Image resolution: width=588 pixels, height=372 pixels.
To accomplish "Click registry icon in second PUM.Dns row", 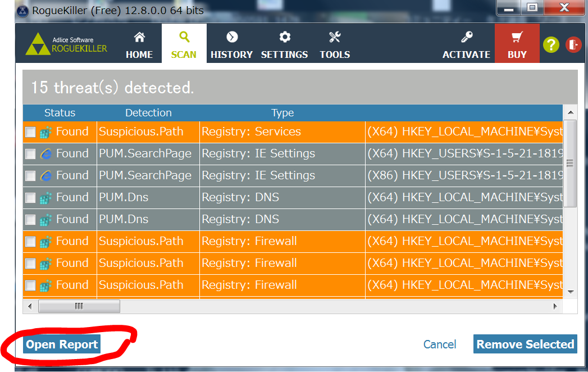I will coord(45,220).
